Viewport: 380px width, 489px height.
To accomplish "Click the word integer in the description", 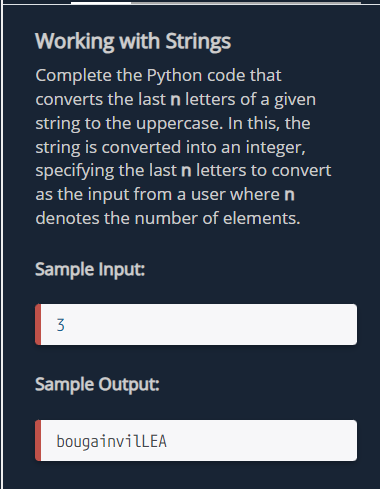I will click(x=275, y=148).
